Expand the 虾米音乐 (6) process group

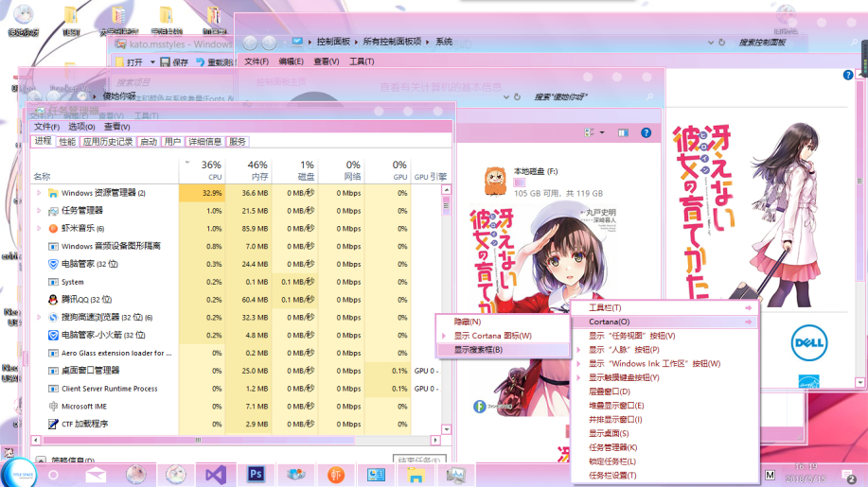39,228
